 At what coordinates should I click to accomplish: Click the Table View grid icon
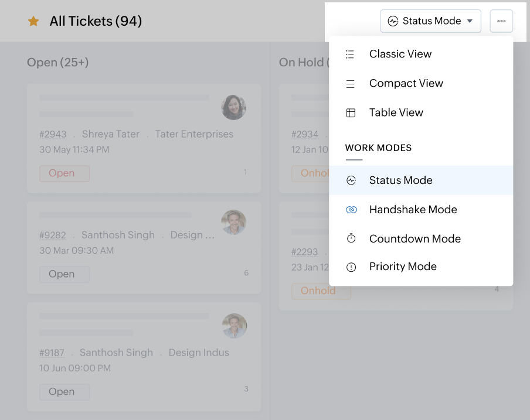pyautogui.click(x=351, y=113)
